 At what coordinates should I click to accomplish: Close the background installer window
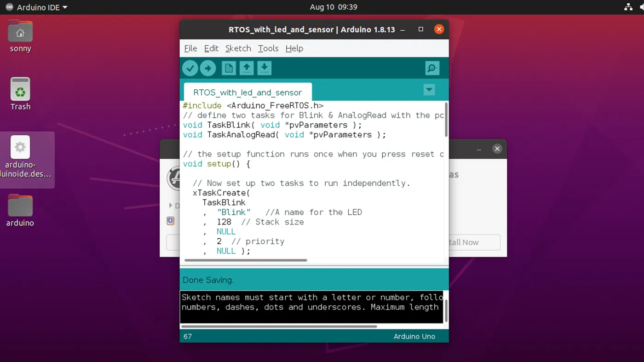click(x=497, y=149)
